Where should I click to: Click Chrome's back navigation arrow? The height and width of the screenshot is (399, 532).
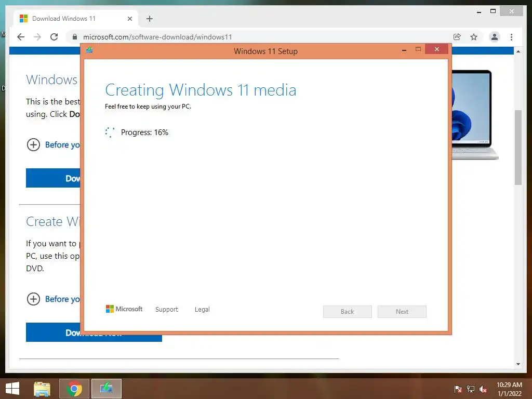point(21,37)
